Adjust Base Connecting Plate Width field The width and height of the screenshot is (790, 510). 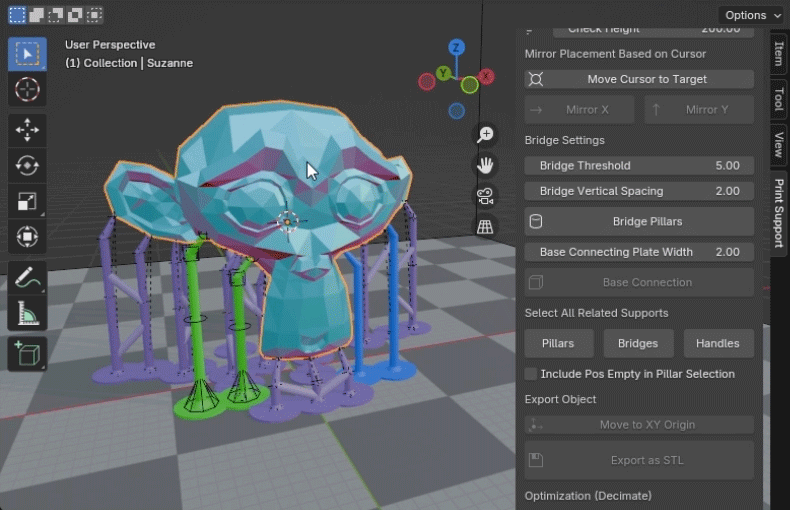(x=639, y=252)
